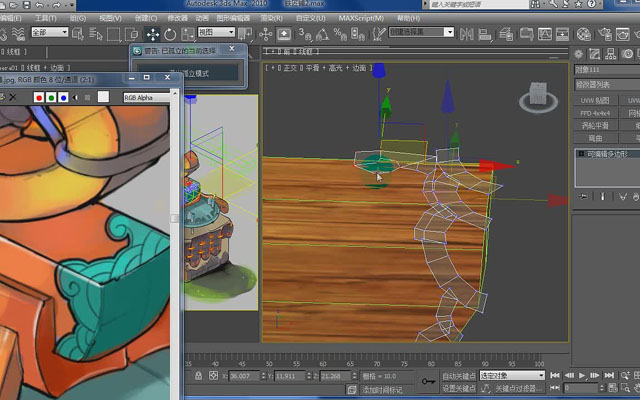Image resolution: width=640 pixels, height=400 pixels.
Task: Click the white color swatch in image viewer
Action: [103, 97]
